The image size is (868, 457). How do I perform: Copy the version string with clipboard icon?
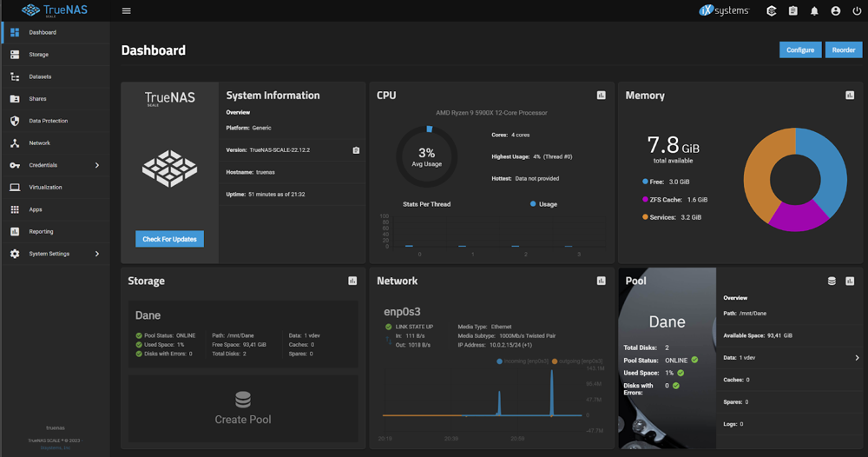click(356, 150)
